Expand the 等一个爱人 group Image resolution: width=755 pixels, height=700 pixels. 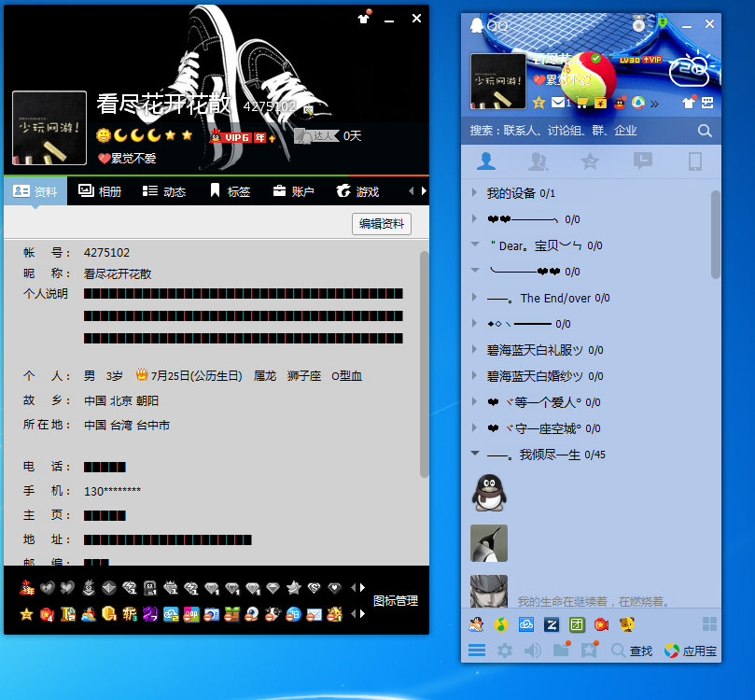coord(475,401)
